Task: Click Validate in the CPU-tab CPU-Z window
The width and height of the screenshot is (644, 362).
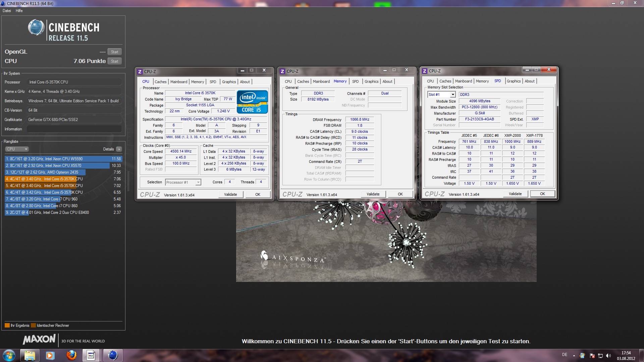Action: click(230, 194)
